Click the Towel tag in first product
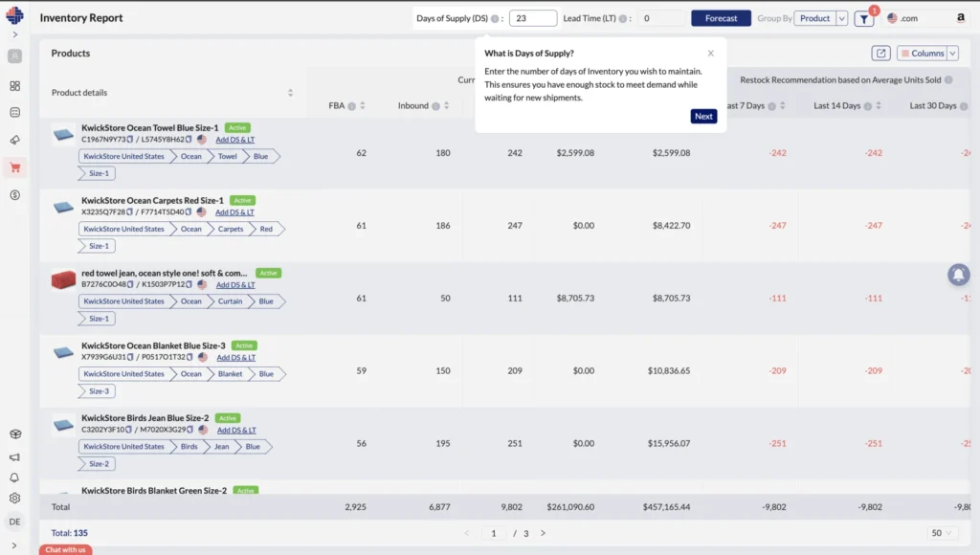The image size is (980, 555). click(227, 156)
